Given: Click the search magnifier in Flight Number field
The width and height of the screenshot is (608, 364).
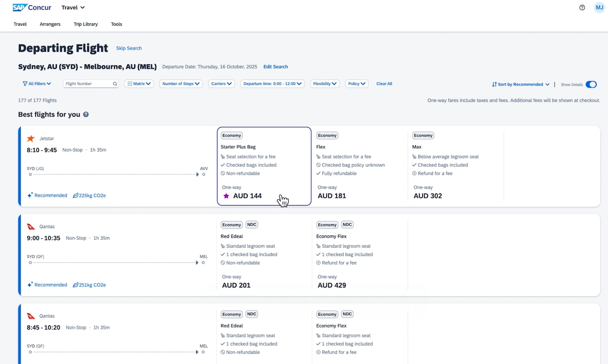Looking at the screenshot, I should 115,84.
